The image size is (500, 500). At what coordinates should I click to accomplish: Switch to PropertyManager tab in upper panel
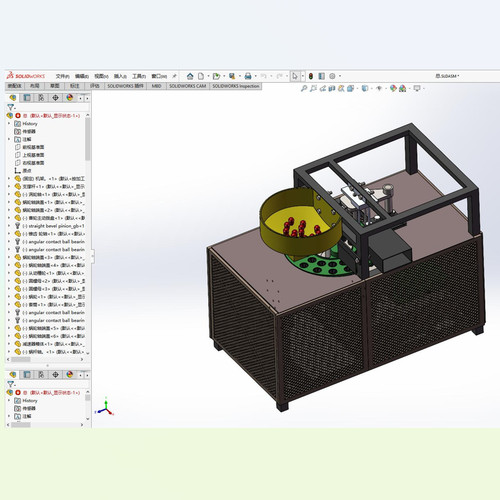tap(27, 98)
